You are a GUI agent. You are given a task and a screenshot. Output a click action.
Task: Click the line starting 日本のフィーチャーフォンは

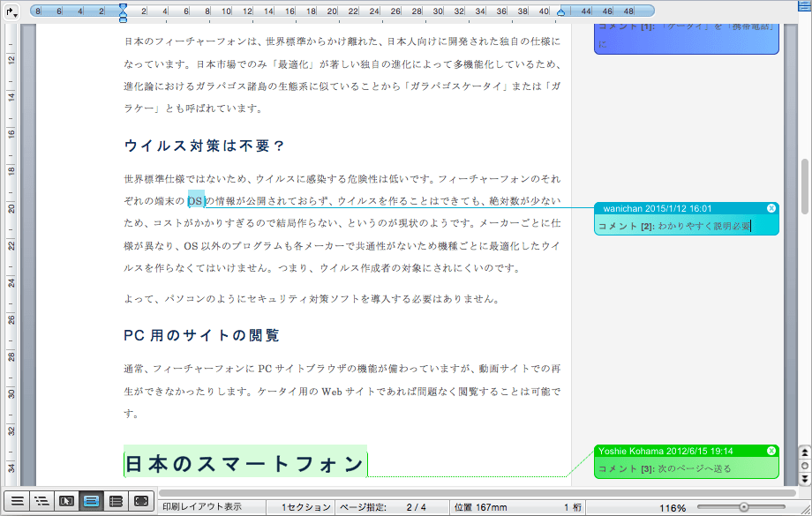tap(342, 41)
